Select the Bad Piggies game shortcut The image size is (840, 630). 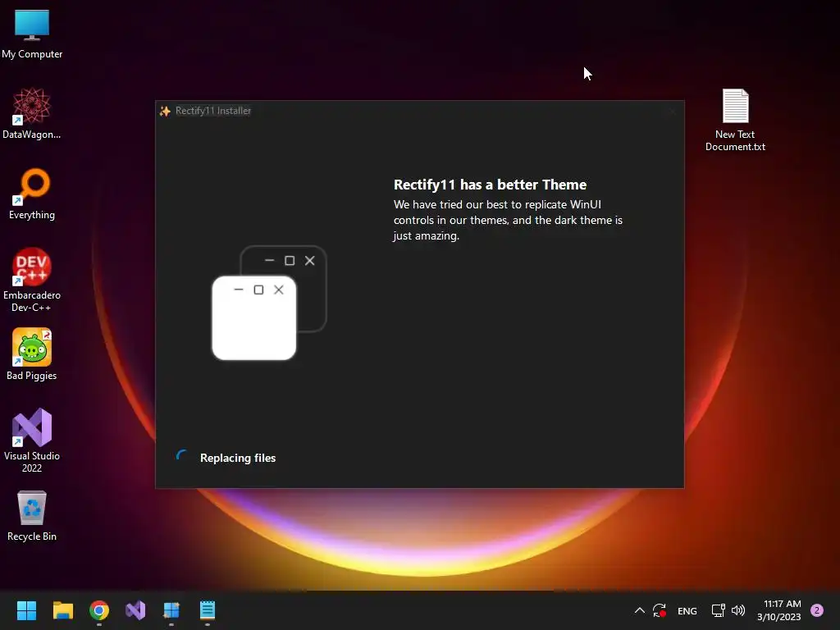pyautogui.click(x=32, y=354)
